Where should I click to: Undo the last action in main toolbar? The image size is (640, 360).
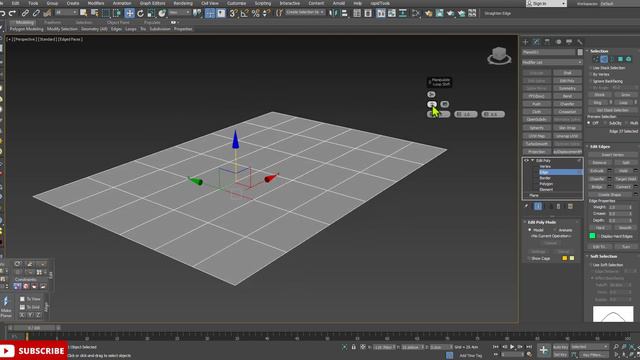3,13
